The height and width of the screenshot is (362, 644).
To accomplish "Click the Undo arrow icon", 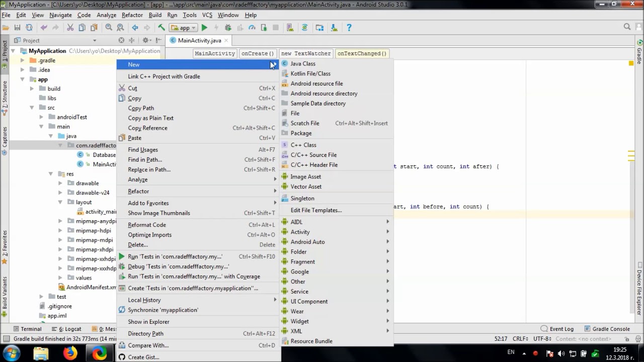I will tap(44, 28).
